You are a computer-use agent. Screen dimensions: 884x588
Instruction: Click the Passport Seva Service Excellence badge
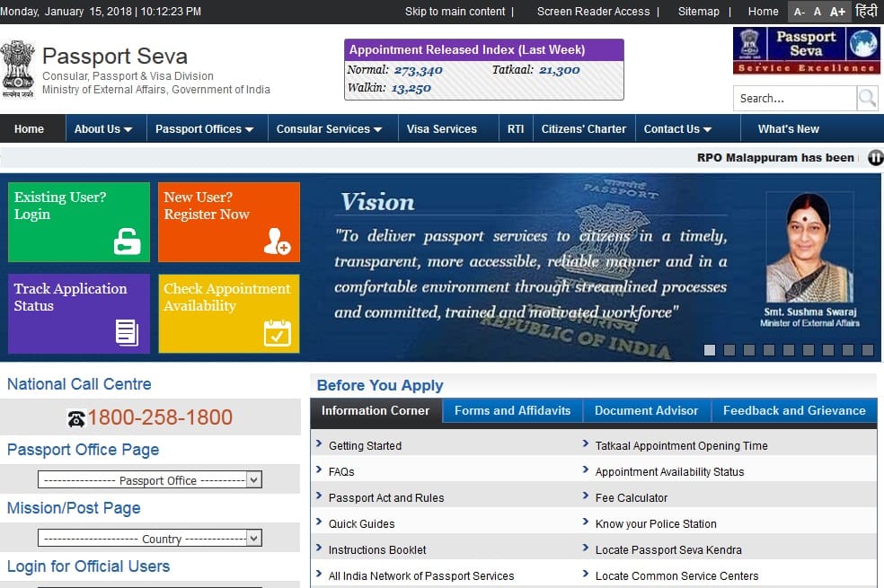(x=806, y=51)
